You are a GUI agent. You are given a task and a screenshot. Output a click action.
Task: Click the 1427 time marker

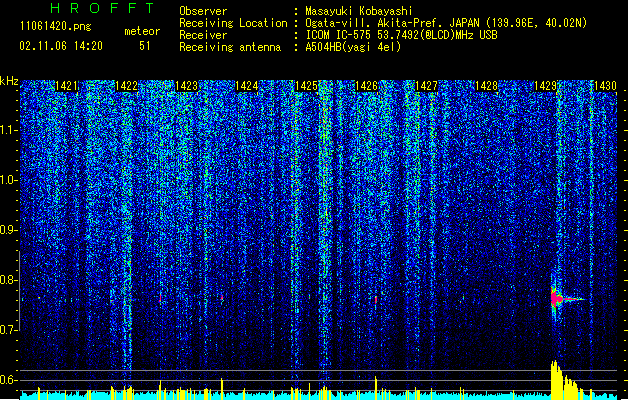pos(426,86)
